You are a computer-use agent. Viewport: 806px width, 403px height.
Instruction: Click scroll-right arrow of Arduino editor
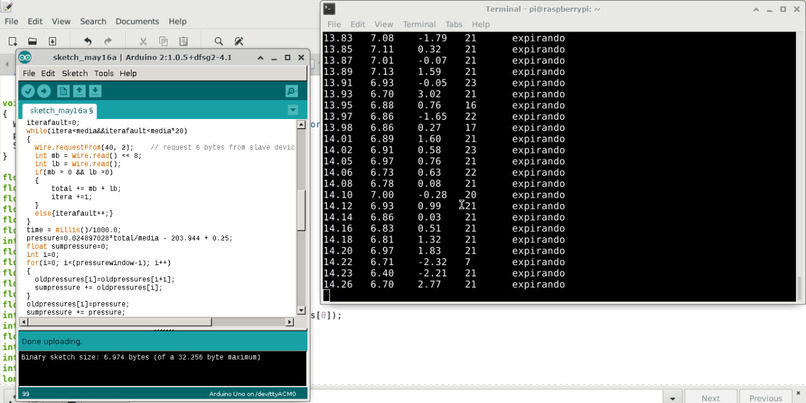[289, 322]
